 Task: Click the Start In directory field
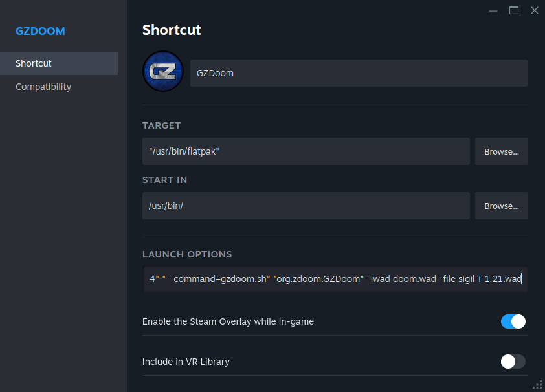[x=306, y=206]
